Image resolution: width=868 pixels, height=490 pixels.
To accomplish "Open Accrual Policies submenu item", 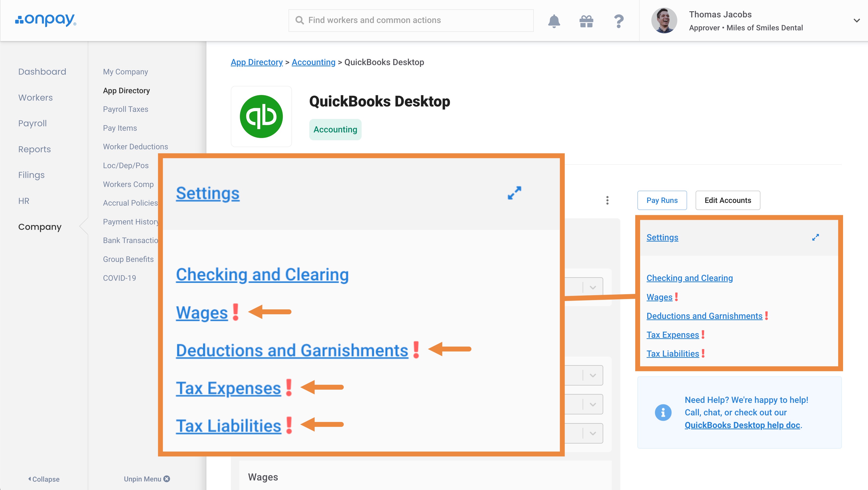I will coord(130,203).
